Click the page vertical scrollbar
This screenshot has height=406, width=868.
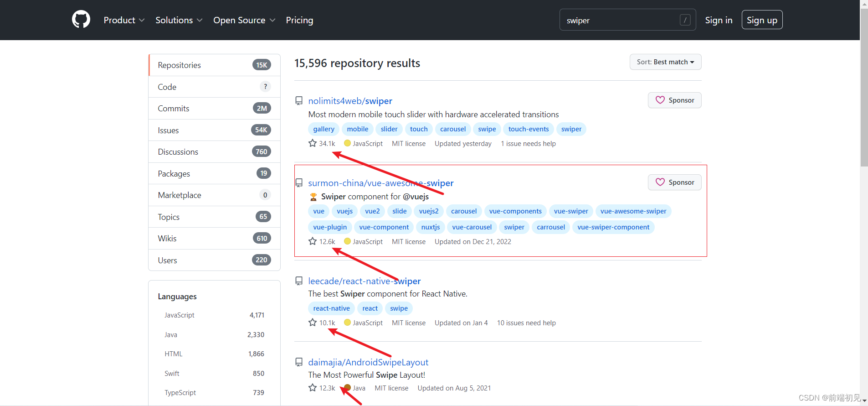(864, 87)
